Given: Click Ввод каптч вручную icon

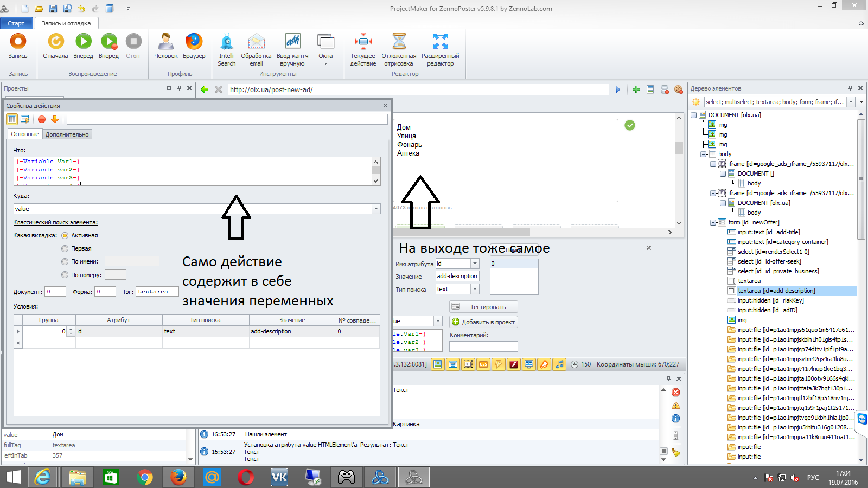Looking at the screenshot, I should pyautogui.click(x=292, y=42).
